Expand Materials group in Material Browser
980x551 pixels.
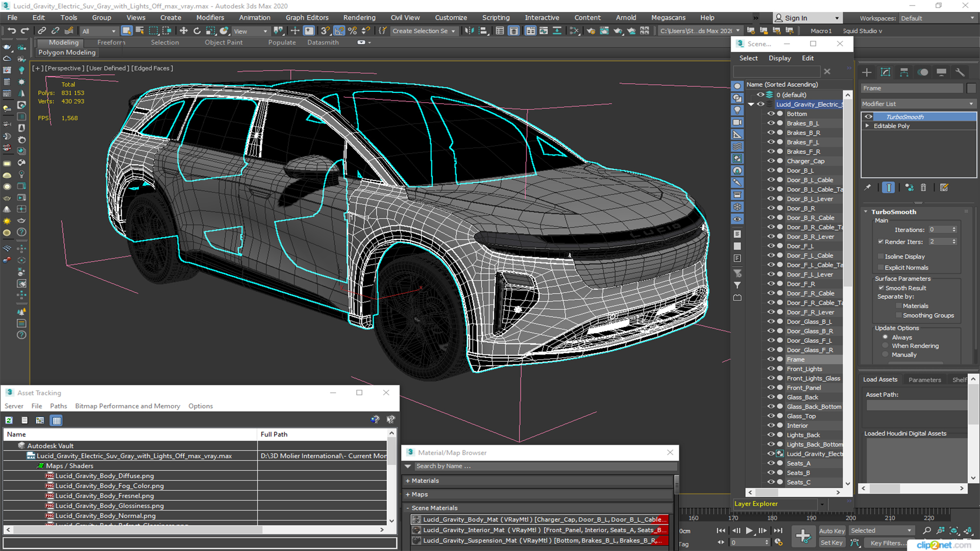coord(408,481)
